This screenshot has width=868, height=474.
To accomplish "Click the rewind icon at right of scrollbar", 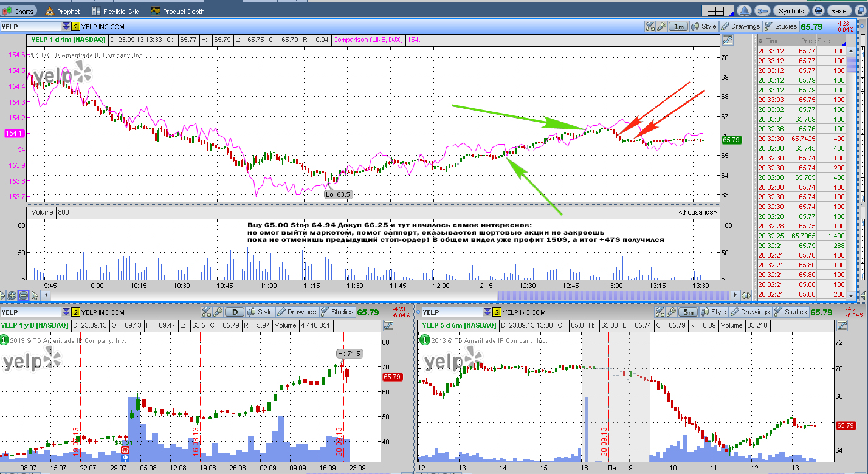I will click(746, 295).
